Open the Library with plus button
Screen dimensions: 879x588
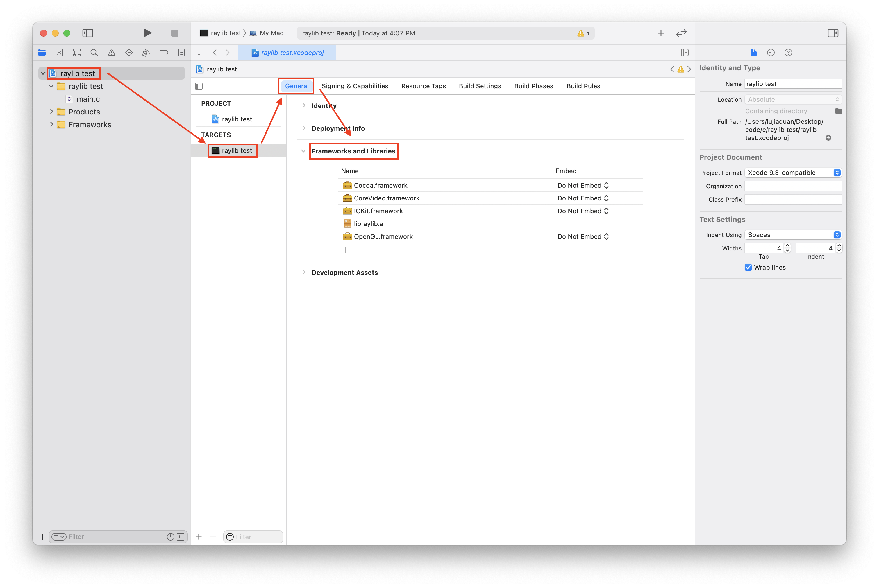click(661, 33)
